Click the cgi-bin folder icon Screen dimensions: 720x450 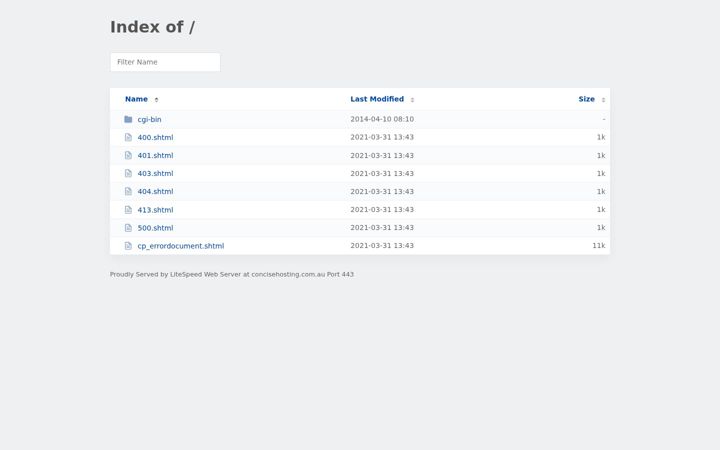[128, 119]
